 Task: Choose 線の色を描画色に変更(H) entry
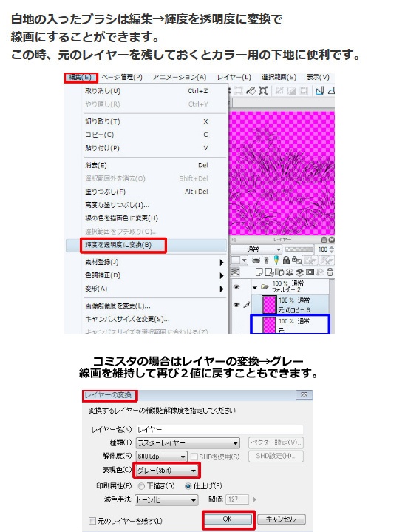point(146,218)
